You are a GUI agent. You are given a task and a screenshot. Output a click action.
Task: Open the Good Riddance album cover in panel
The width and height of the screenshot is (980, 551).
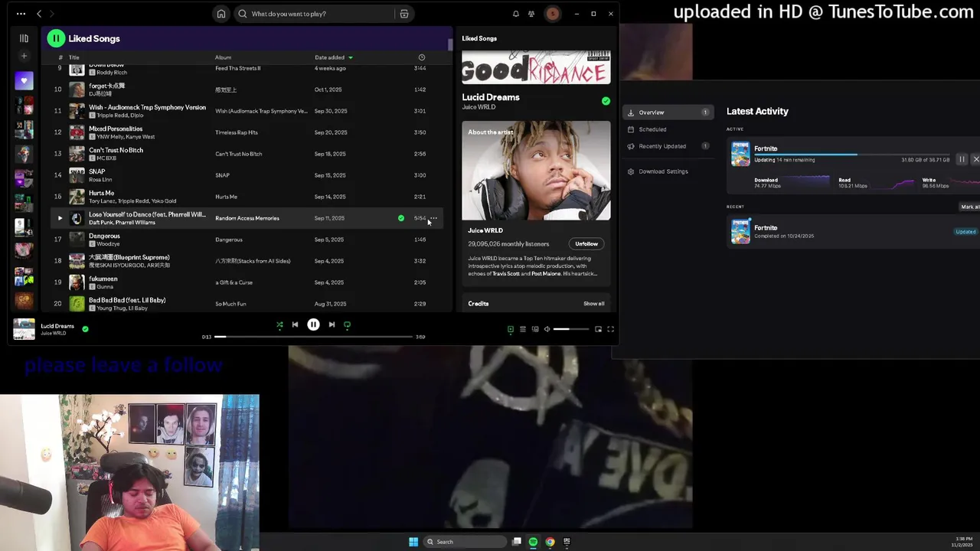(x=536, y=67)
